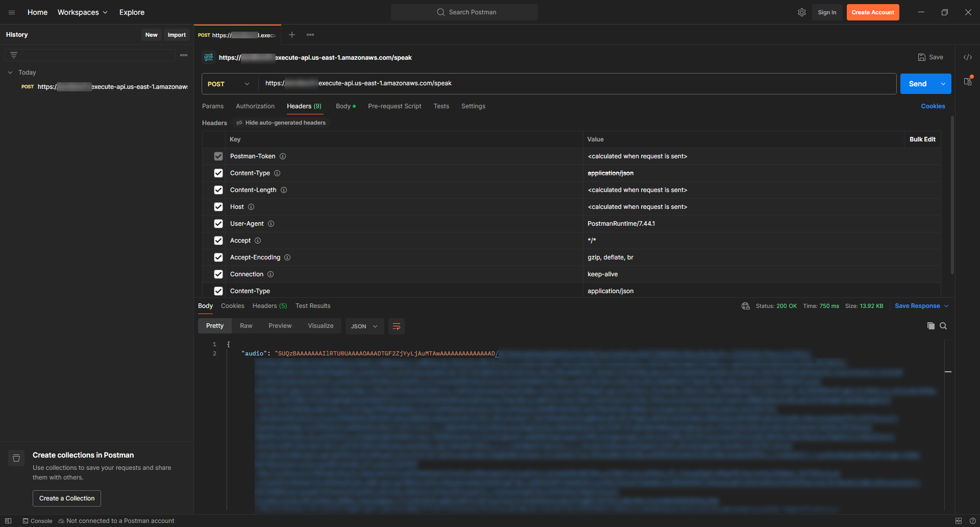
Task: Uncheck the Accept-Encoding header
Action: tap(218, 257)
